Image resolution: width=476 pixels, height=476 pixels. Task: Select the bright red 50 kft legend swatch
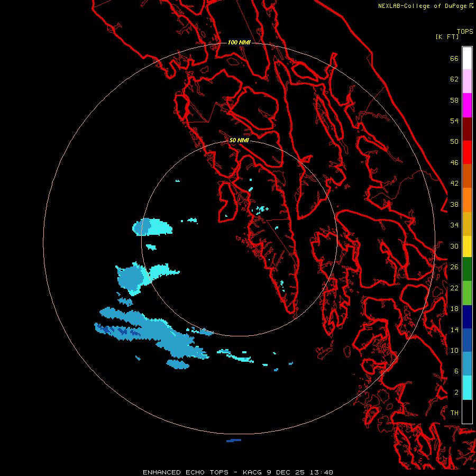coord(467,152)
